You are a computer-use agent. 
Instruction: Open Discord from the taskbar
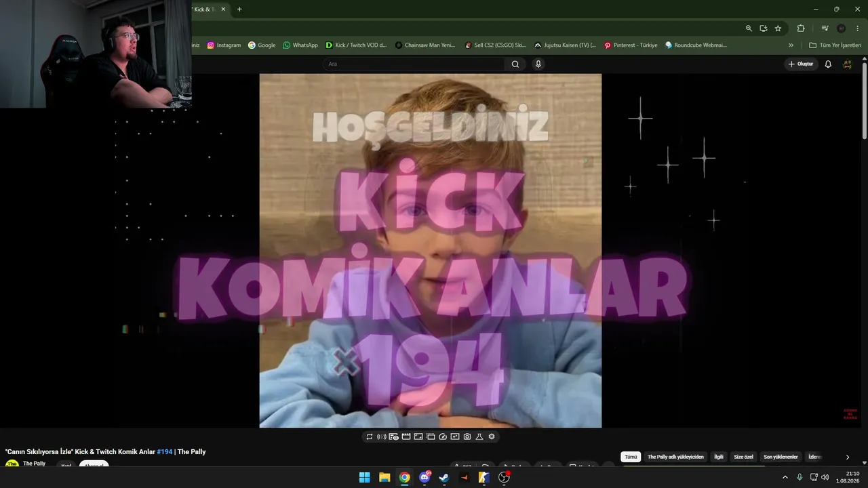coord(425,477)
